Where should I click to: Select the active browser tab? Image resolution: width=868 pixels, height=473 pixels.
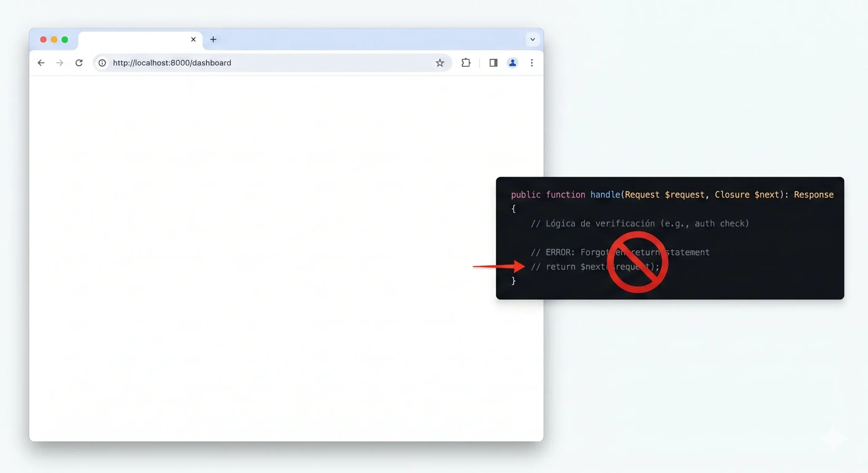[140, 40]
